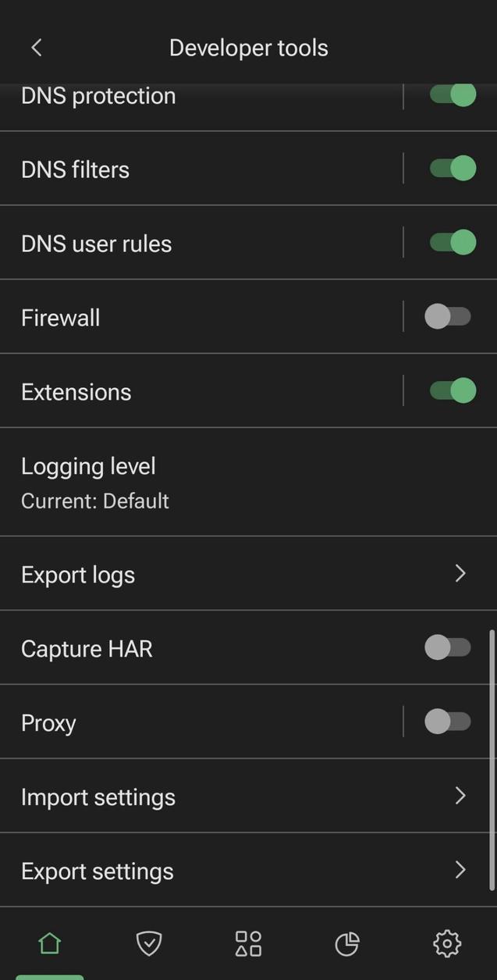Disable DNS filters
497x980 pixels.
[452, 167]
